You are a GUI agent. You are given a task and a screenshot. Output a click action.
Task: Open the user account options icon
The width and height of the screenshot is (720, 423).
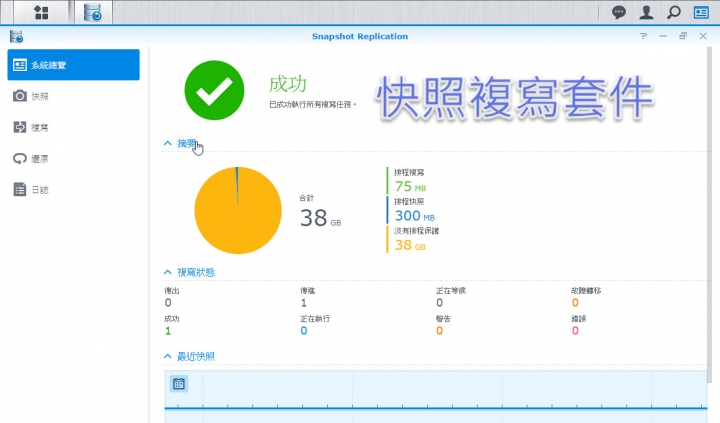pos(646,12)
